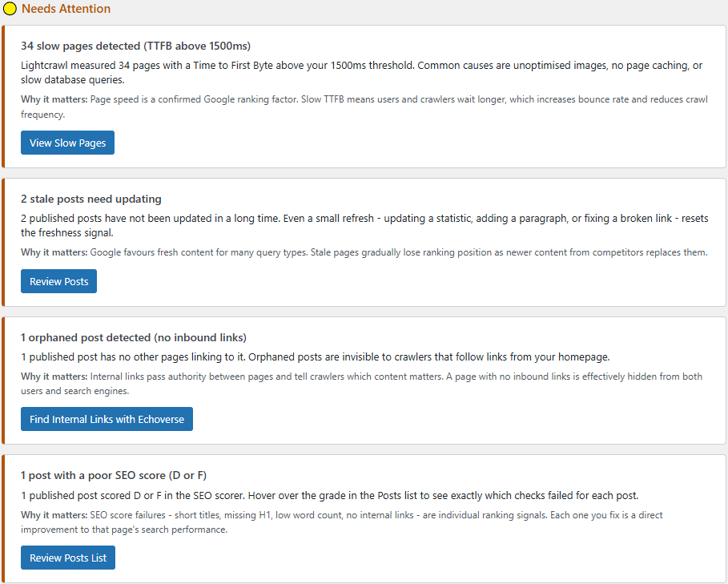Click the SEO scorer hover instructions text

coord(329,495)
